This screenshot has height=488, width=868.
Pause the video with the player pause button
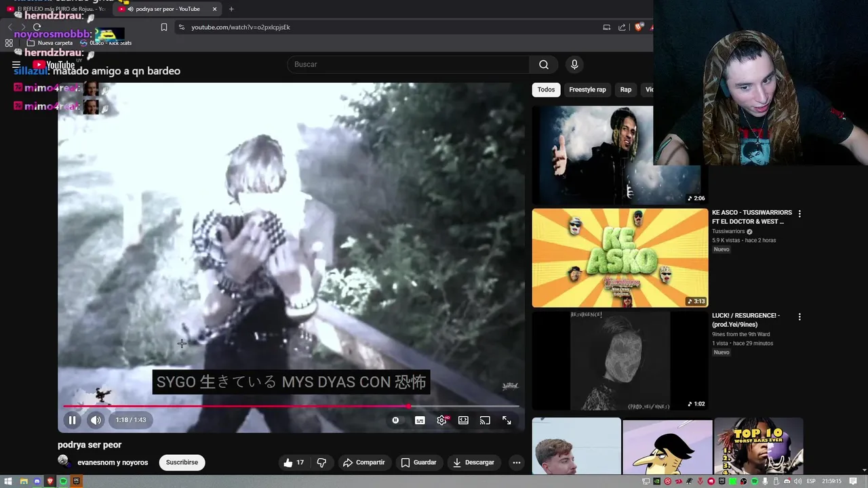tap(72, 420)
